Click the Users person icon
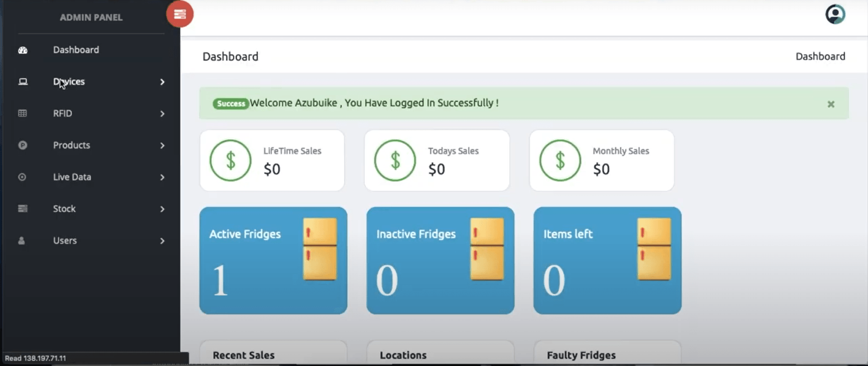This screenshot has height=366, width=868. (x=22, y=241)
